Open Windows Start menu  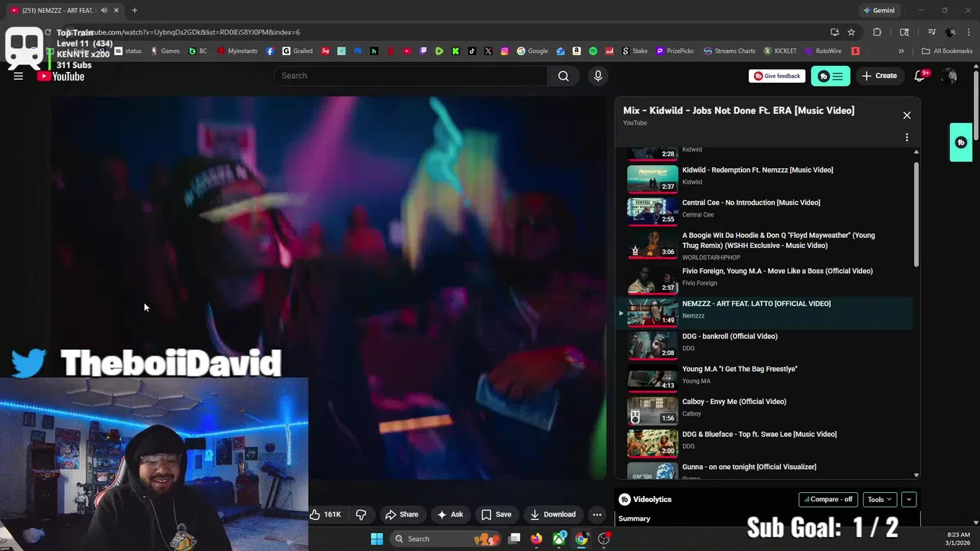pyautogui.click(x=377, y=539)
